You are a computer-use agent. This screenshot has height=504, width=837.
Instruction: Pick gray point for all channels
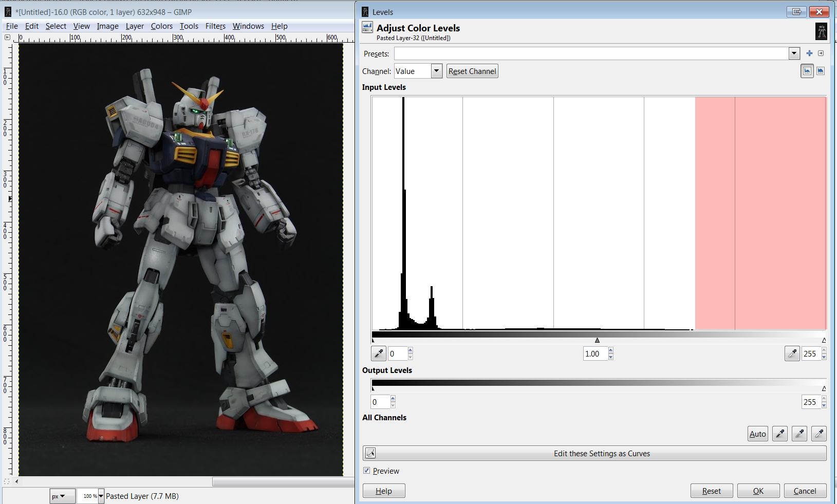(x=799, y=434)
